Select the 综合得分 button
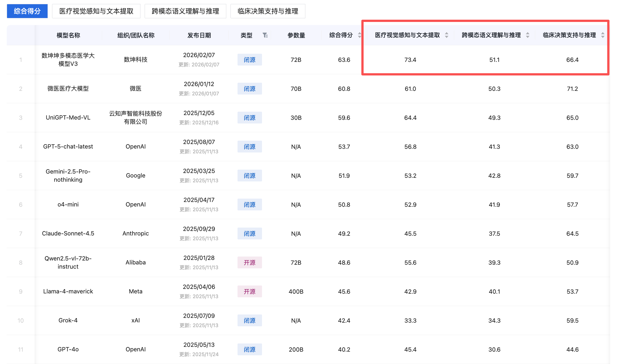Viewport: 618px width, 364px height. click(x=27, y=11)
